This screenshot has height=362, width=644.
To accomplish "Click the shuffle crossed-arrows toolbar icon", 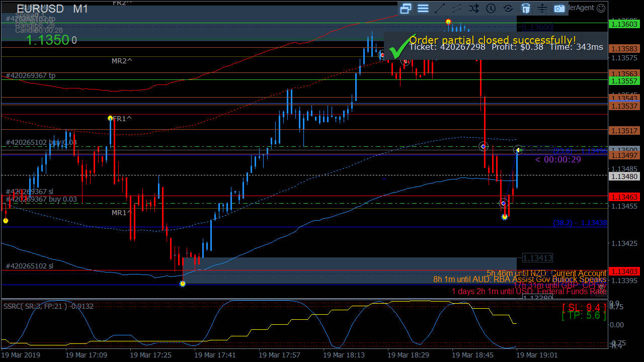I will (x=474, y=8).
